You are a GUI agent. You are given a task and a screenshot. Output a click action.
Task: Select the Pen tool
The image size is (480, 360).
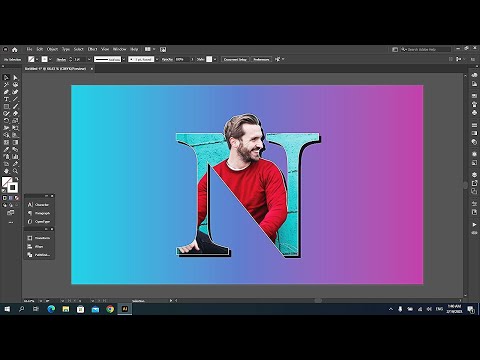[6, 92]
